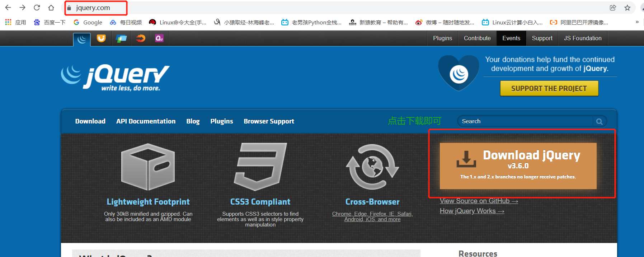Go back to the previous page
The height and width of the screenshot is (257, 644).
pos(8,8)
